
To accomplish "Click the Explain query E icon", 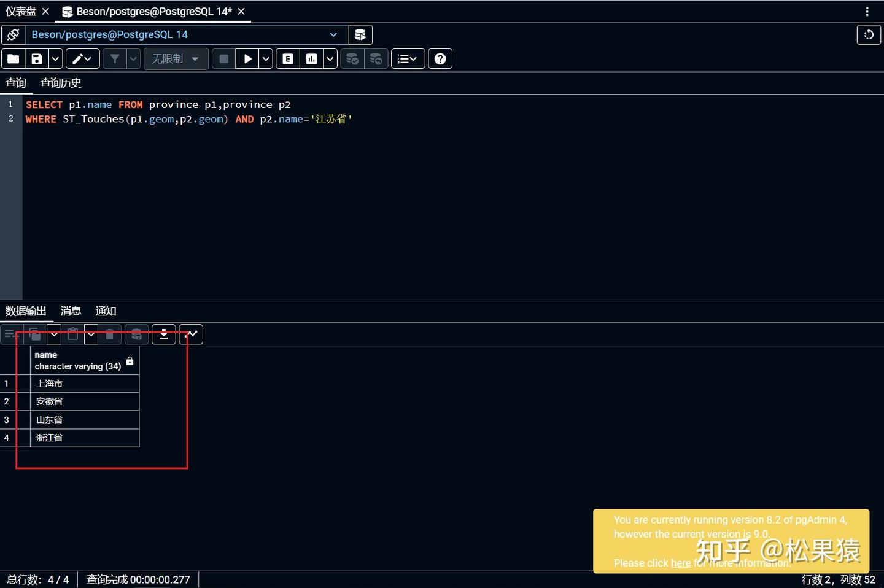I will tap(288, 59).
